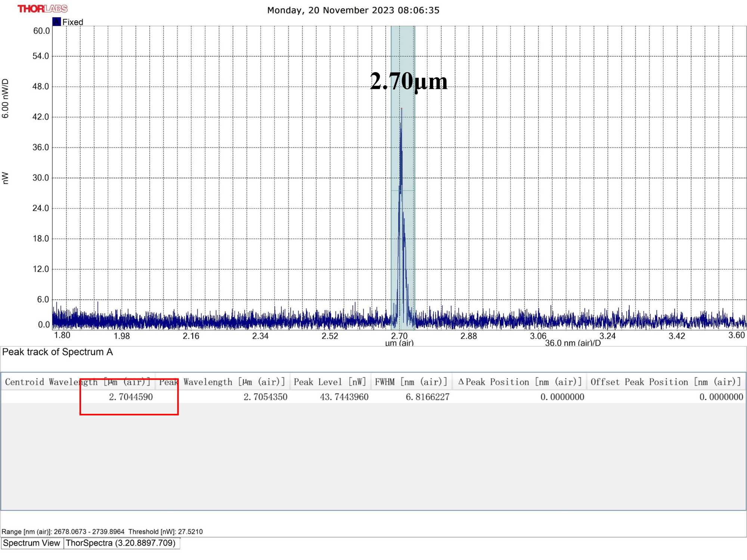Click the Offset Peak Position column header
747x560 pixels.
[x=666, y=382]
